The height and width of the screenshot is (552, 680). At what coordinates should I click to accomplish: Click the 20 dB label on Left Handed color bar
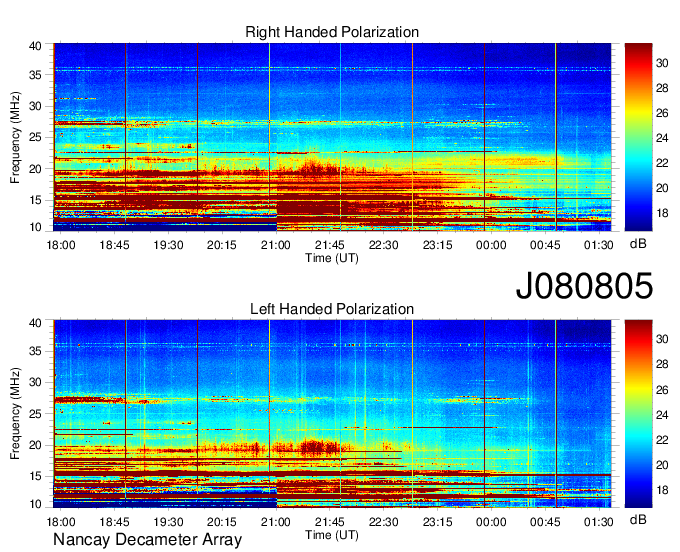662,465
